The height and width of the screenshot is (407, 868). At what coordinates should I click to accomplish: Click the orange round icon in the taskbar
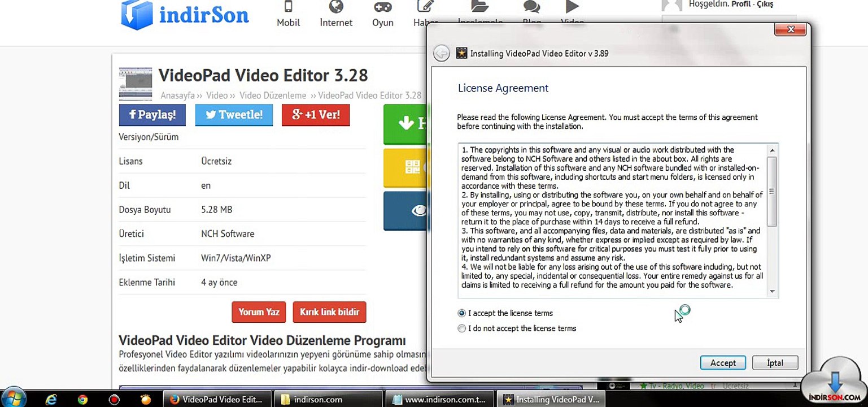coord(146,400)
